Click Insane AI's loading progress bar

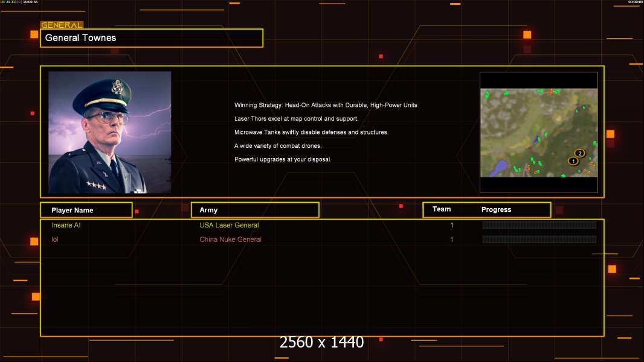539,224
